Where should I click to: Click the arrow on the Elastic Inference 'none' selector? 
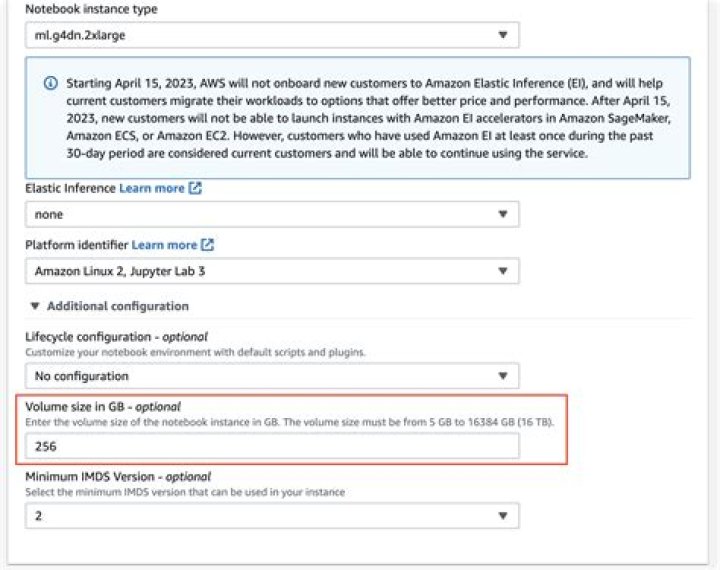(501, 214)
